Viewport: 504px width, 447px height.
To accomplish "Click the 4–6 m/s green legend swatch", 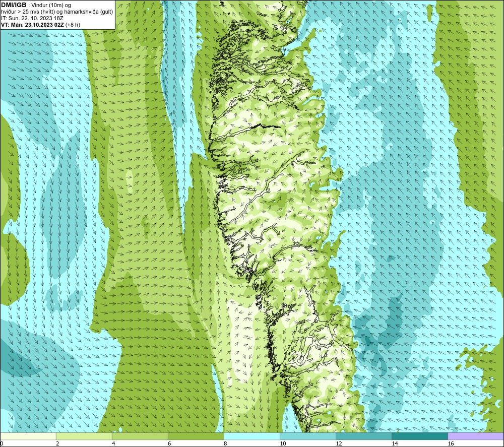I will (x=140, y=436).
